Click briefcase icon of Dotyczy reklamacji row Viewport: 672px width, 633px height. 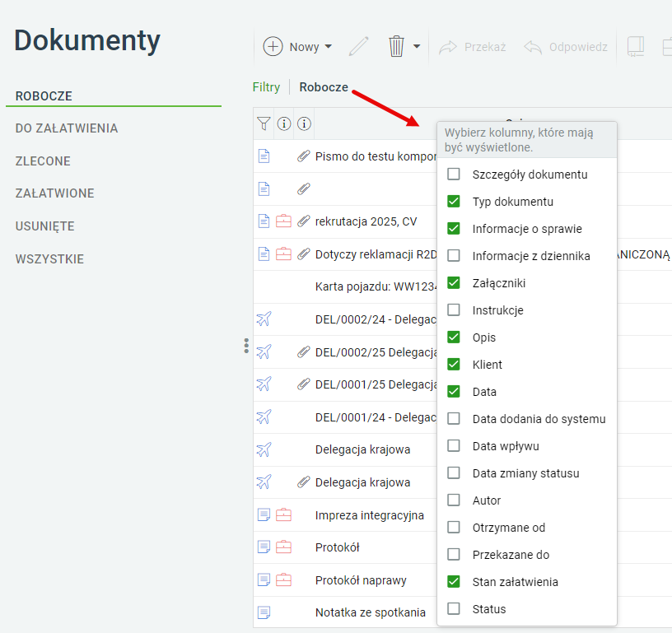click(283, 254)
